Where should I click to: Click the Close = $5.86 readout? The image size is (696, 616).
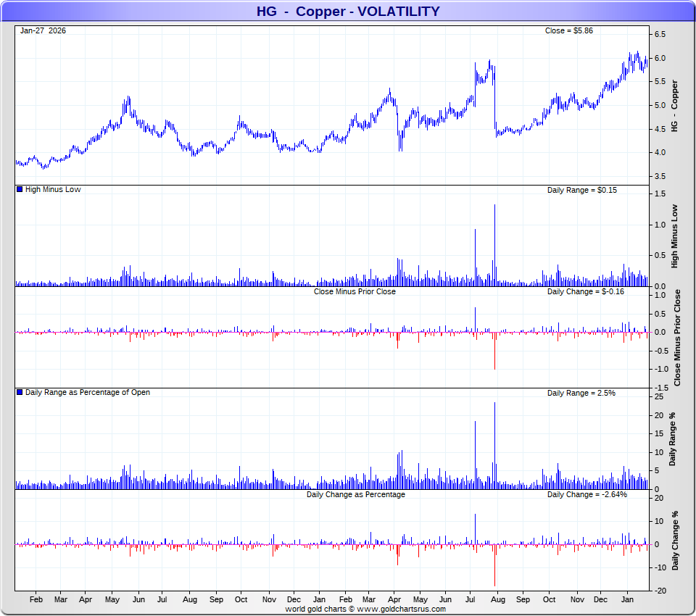tap(569, 30)
